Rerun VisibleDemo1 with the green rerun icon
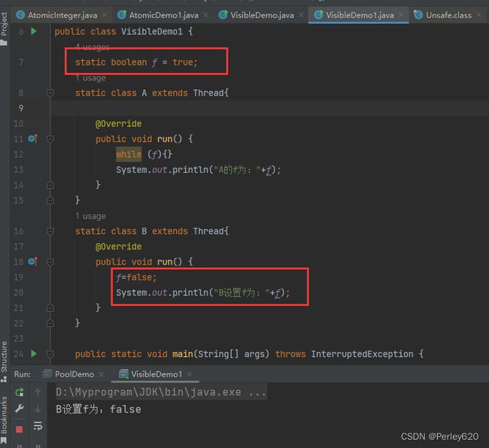Screen dimensions: 489x448 point(20,392)
